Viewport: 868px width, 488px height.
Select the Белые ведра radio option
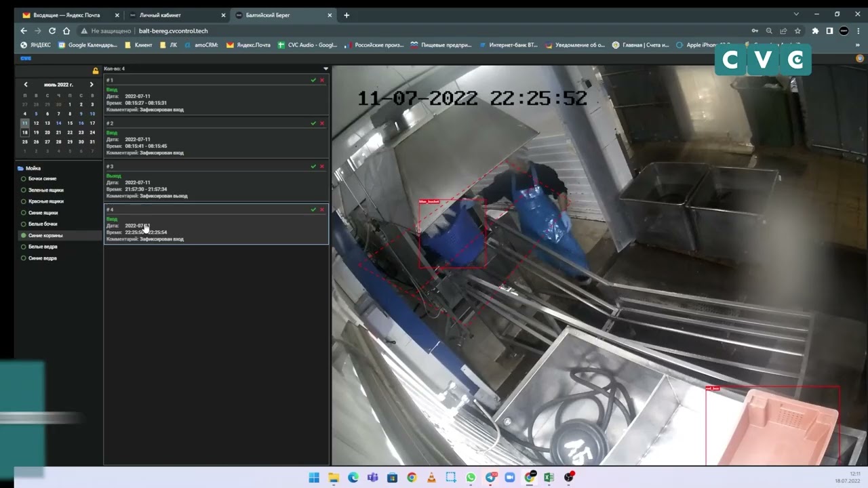(x=24, y=247)
